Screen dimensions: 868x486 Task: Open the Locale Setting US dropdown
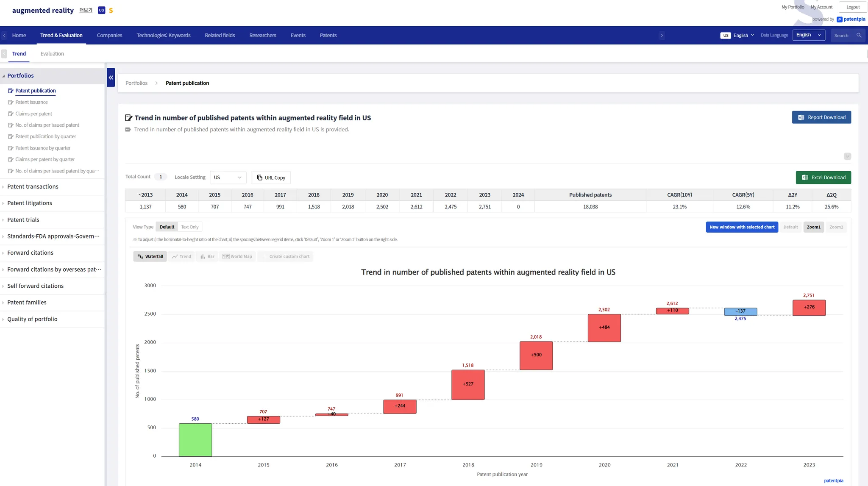click(228, 178)
